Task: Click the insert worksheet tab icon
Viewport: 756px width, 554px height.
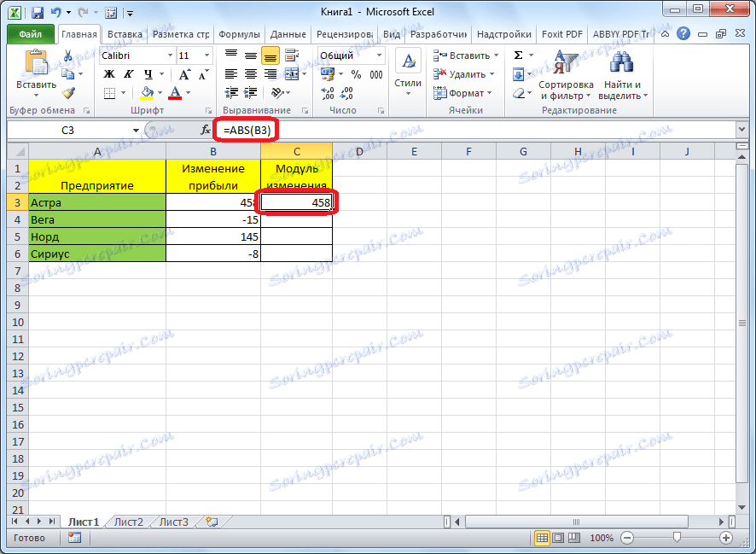Action: pos(212,522)
